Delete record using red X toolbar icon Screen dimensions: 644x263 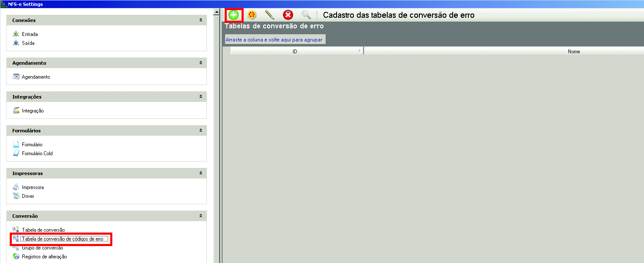point(288,15)
